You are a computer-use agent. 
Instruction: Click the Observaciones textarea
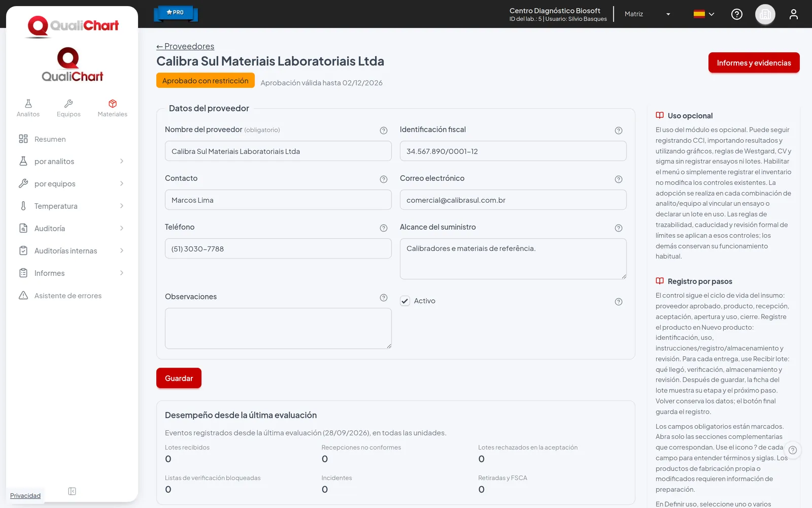(278, 328)
